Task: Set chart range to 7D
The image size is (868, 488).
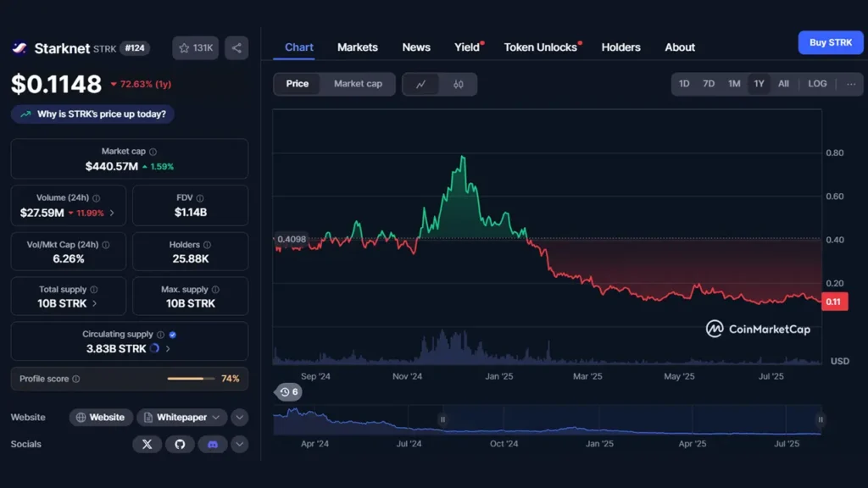Action: coord(709,84)
